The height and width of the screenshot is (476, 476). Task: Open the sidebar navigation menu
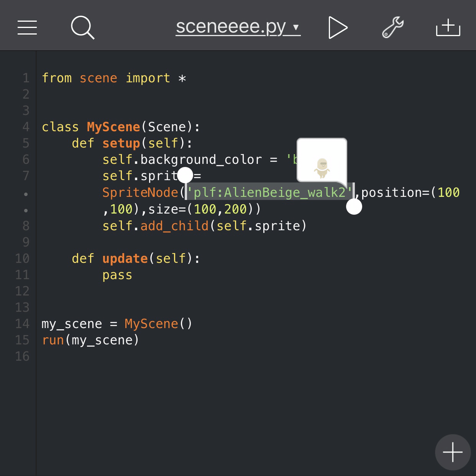pos(27,27)
